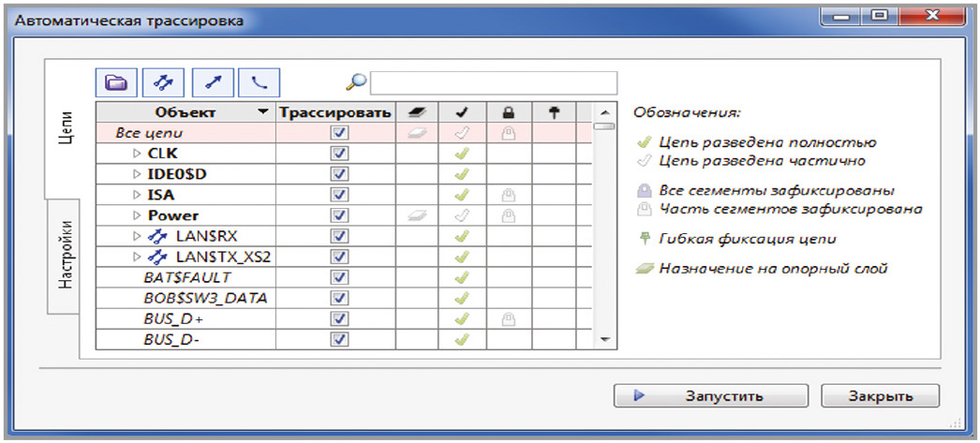The image size is (980, 443).
Task: Expand the LAN$RX differential pair
Action: tap(136, 236)
